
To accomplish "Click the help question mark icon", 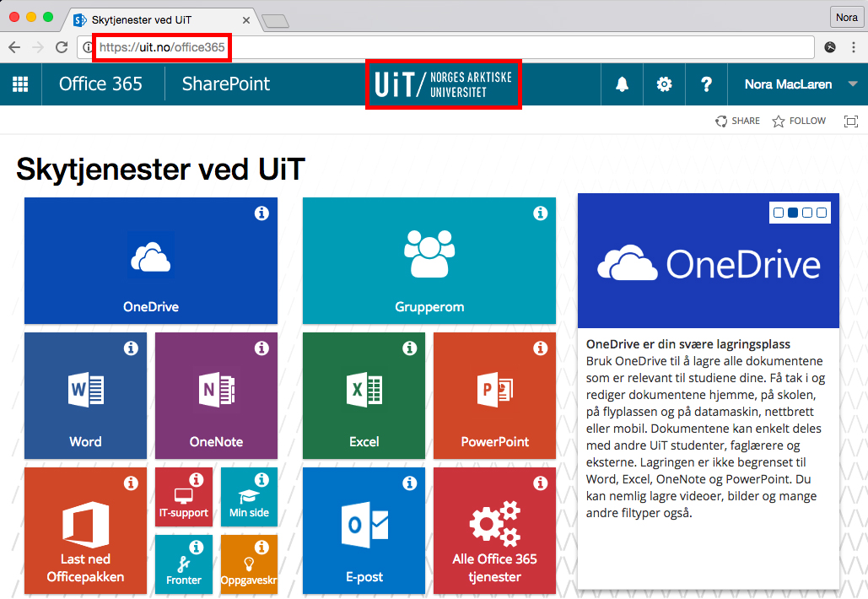I will coord(707,84).
